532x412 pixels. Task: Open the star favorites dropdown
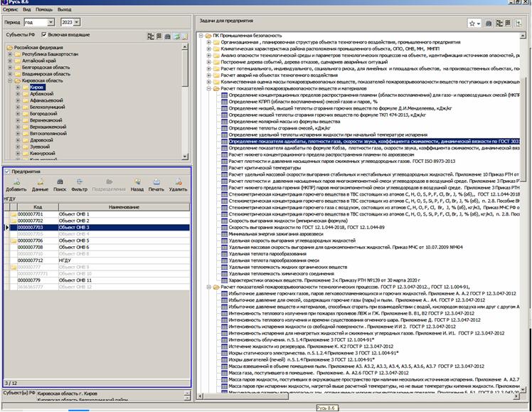click(474, 23)
